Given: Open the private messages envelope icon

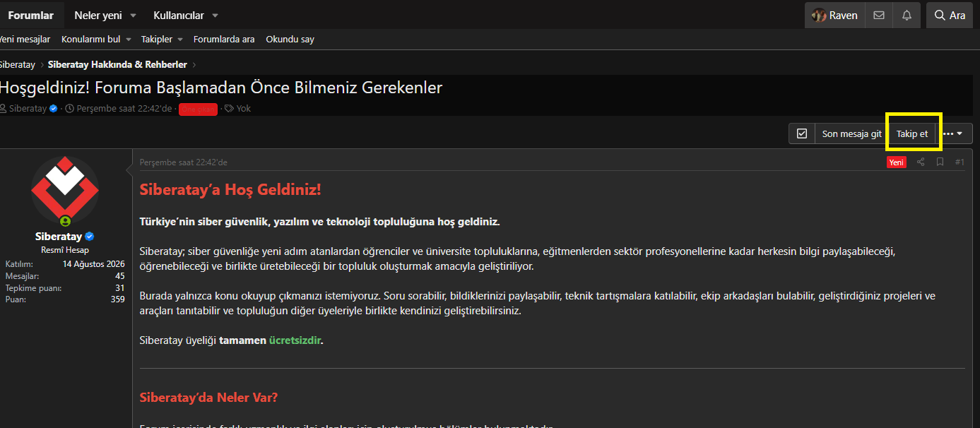Looking at the screenshot, I should (x=879, y=16).
